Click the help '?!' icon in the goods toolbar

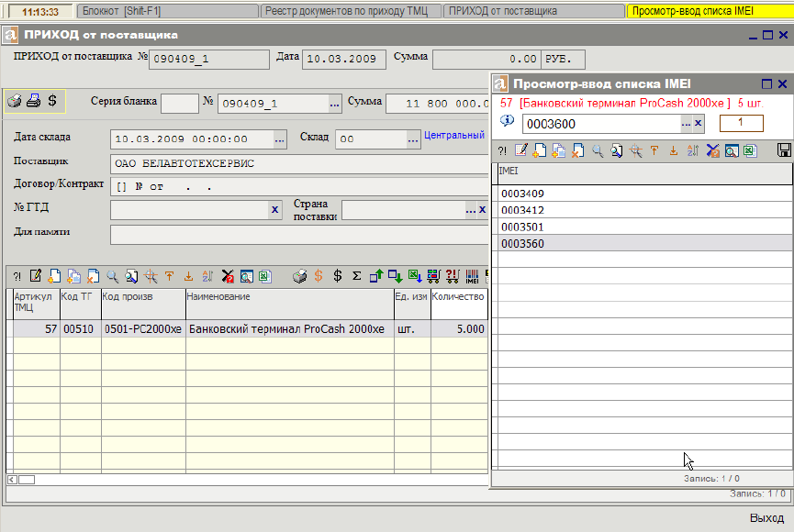(x=17, y=276)
